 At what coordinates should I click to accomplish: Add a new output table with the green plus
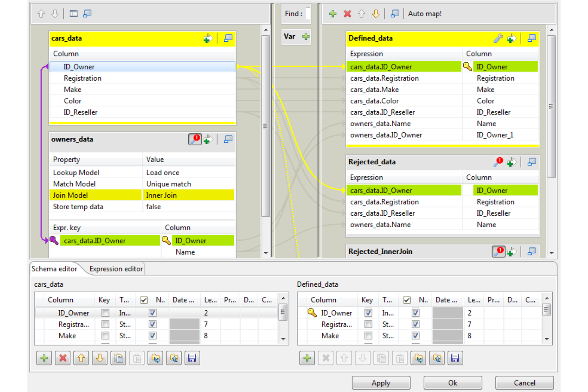[x=333, y=14]
